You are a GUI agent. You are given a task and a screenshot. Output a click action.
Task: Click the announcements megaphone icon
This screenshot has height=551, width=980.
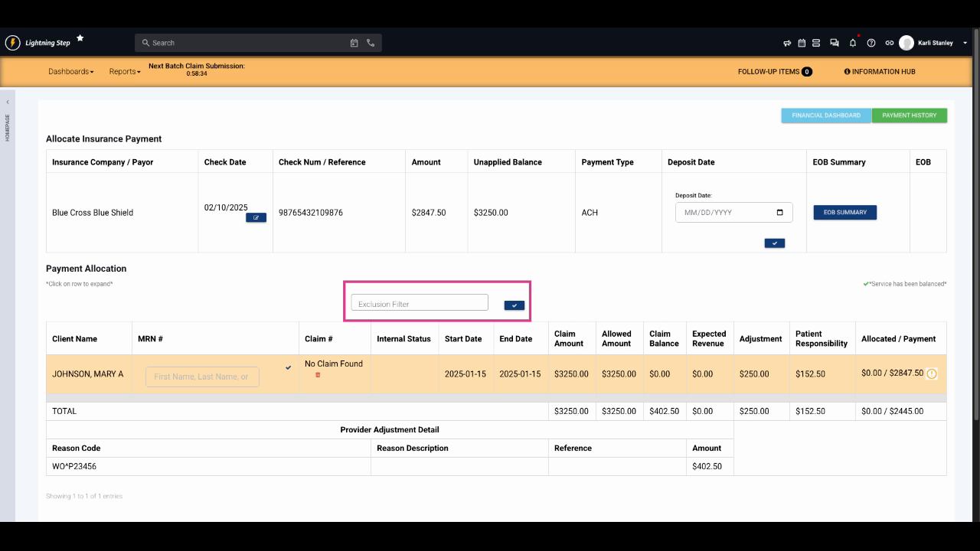[x=787, y=43]
